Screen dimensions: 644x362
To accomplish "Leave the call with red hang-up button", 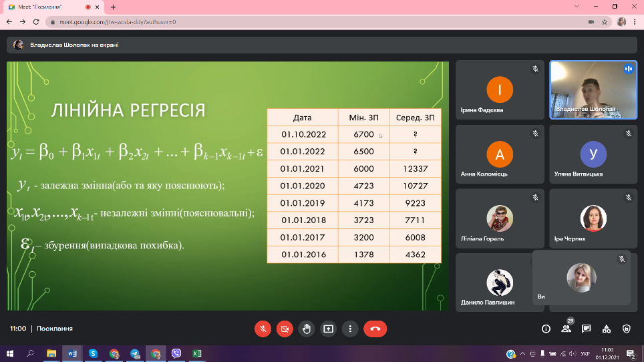I will click(375, 329).
